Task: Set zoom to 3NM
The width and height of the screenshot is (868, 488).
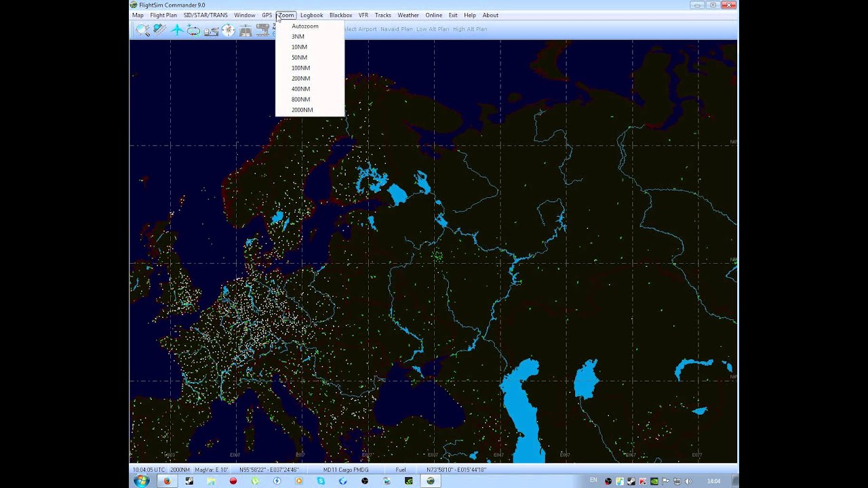Action: tap(310, 37)
